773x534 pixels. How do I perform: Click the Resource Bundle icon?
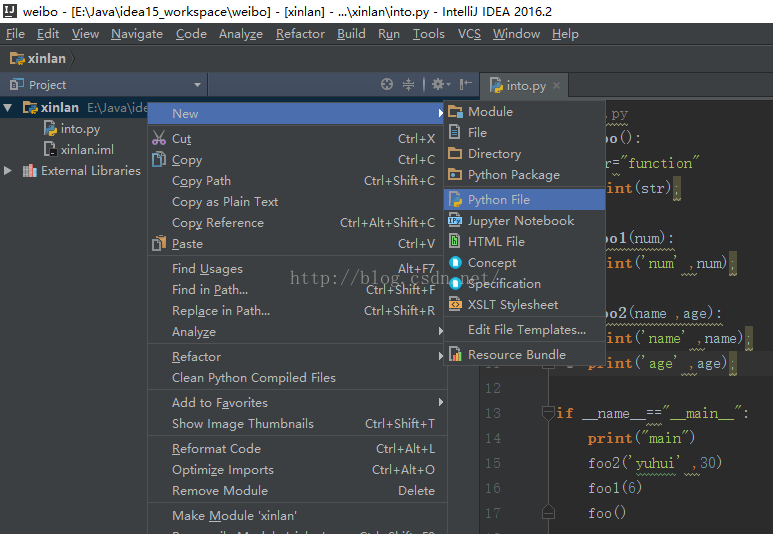tap(455, 354)
